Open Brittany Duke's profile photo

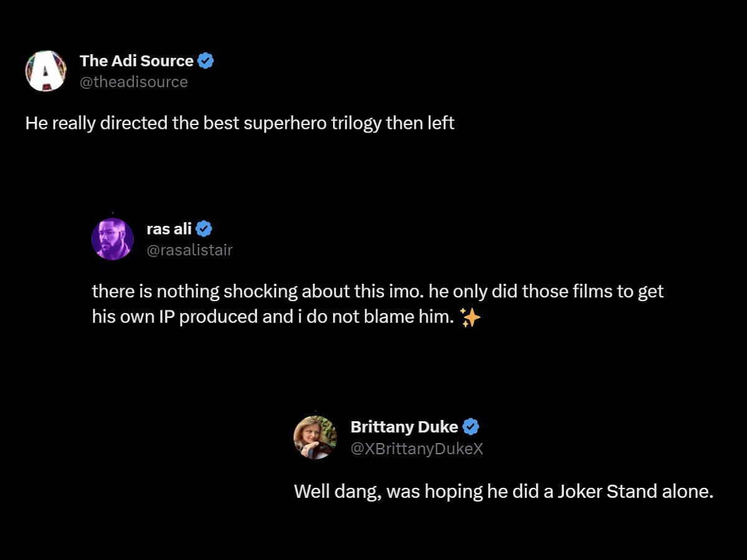point(315,437)
